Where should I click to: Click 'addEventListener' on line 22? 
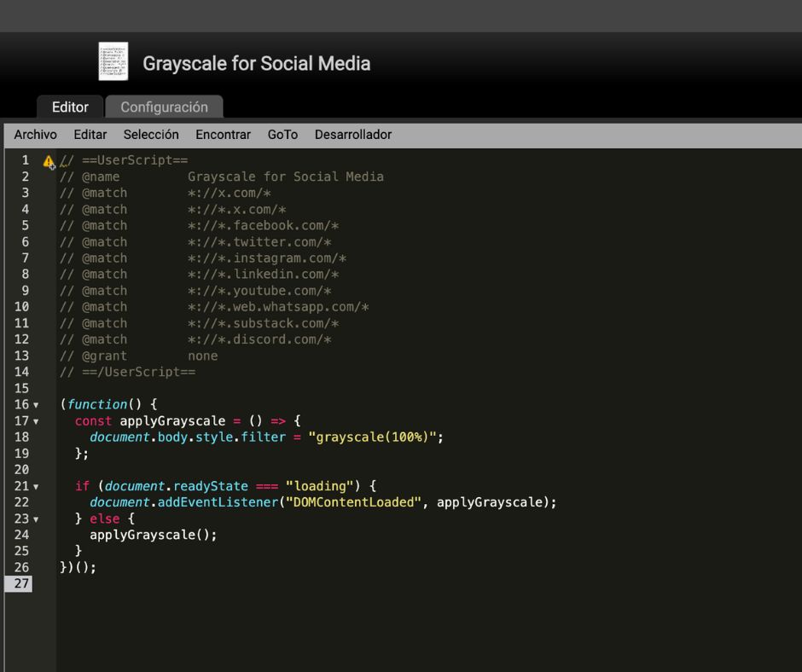pos(218,502)
